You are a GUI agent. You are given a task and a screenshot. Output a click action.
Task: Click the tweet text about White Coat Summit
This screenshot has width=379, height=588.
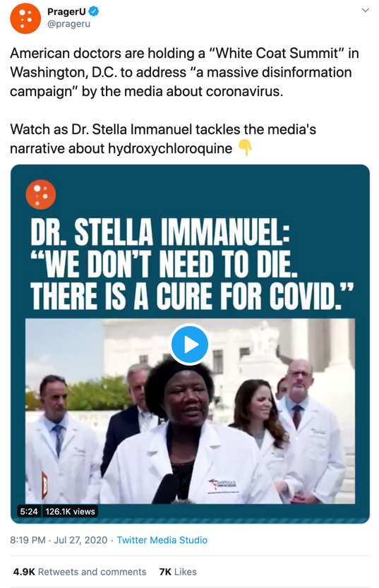point(184,72)
